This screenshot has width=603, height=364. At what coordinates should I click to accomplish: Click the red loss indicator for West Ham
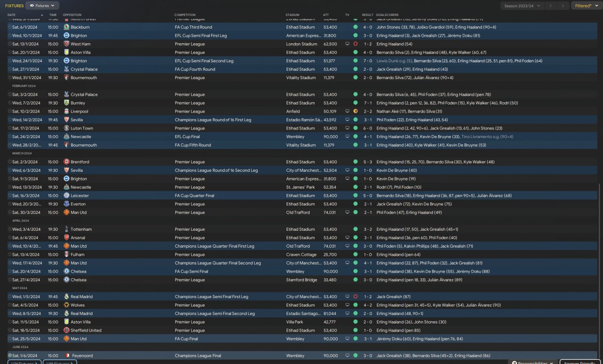(x=355, y=44)
